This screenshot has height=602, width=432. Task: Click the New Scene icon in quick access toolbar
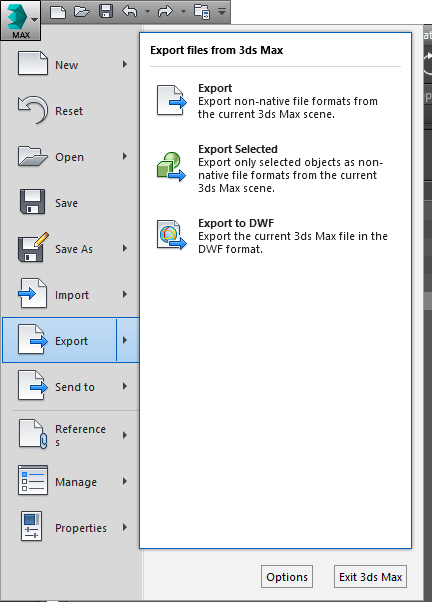coord(58,12)
